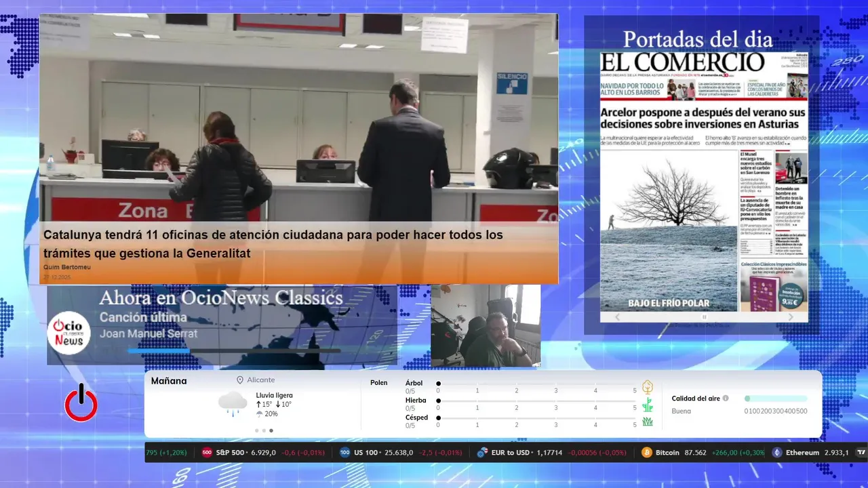Go to previous newspaper cover arrow
Image resolution: width=868 pixels, height=488 pixels.
point(617,317)
